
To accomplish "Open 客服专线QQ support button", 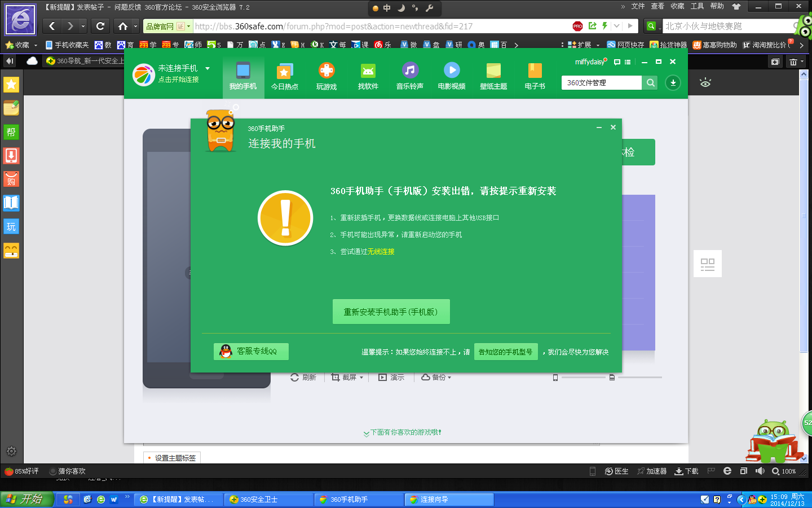I will pyautogui.click(x=251, y=352).
